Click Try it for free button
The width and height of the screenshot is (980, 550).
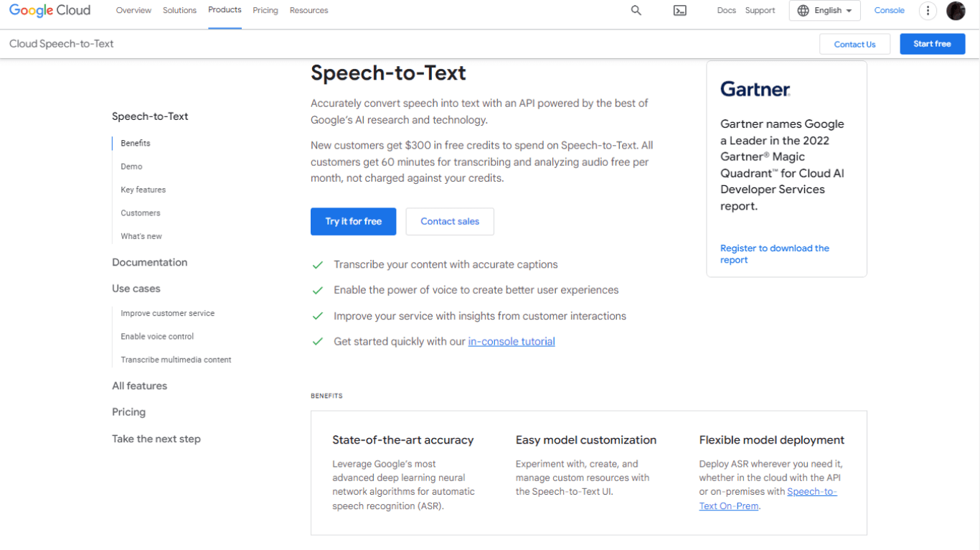(353, 221)
